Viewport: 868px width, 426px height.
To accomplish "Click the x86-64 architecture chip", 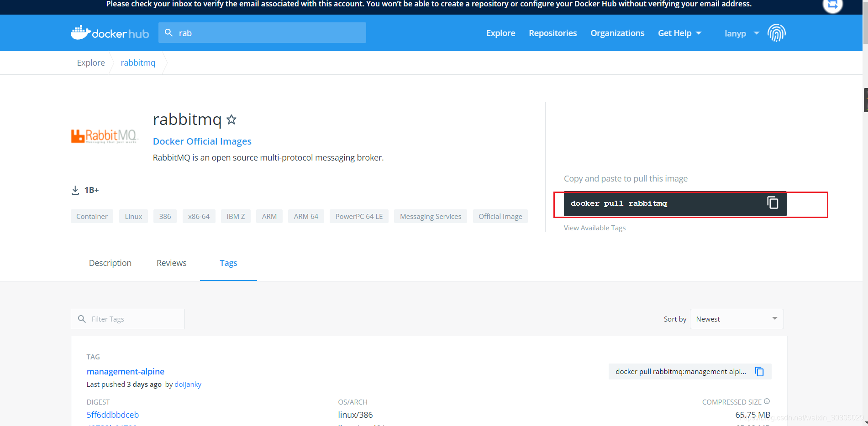I will point(199,216).
